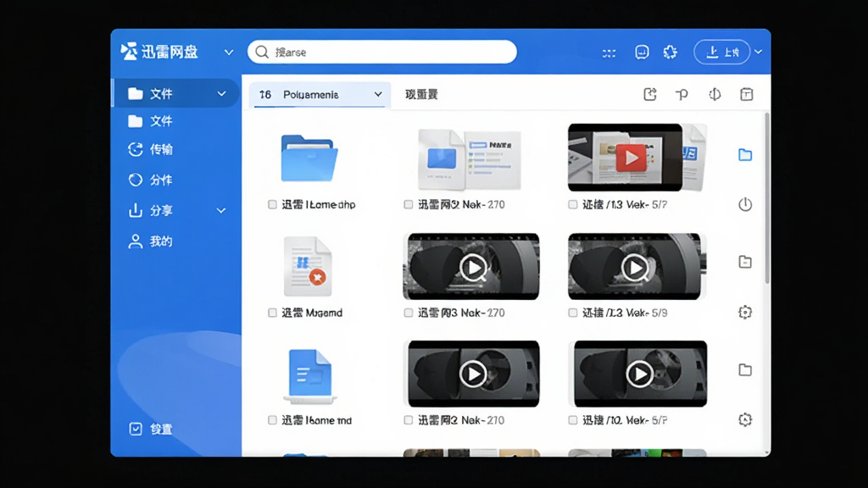
Task: Click the pin icon in toolbar
Action: pos(682,95)
